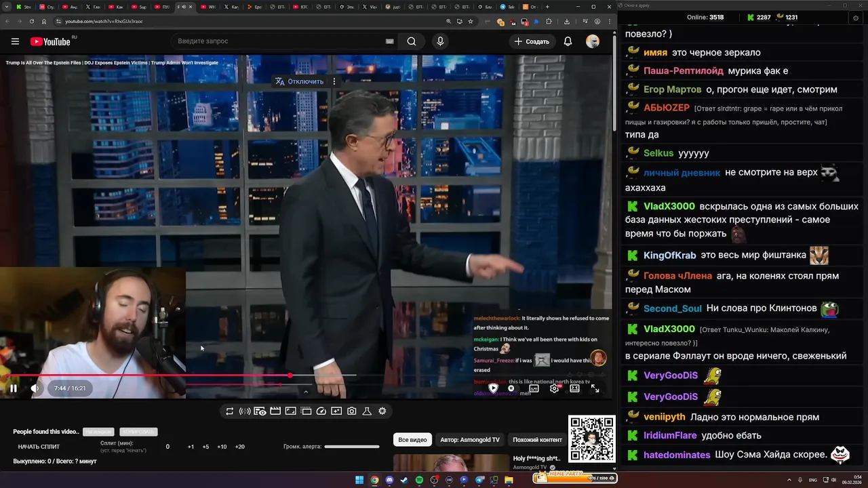Screen dimensions: 868x488
Task: Switch to the Telegram browser tab
Action: point(508,7)
